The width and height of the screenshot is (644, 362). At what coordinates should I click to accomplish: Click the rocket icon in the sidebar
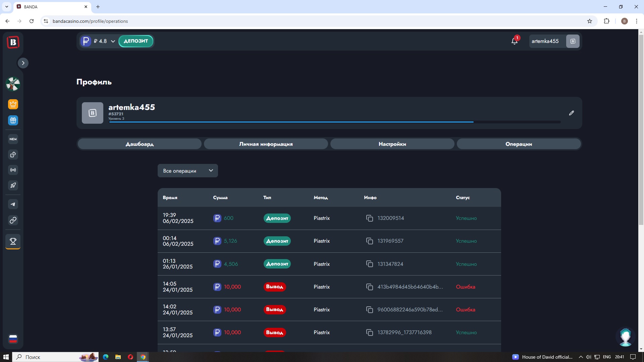(x=13, y=185)
